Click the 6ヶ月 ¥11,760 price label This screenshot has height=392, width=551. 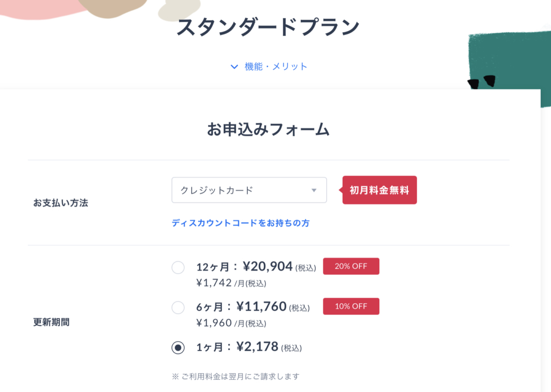[253, 307]
